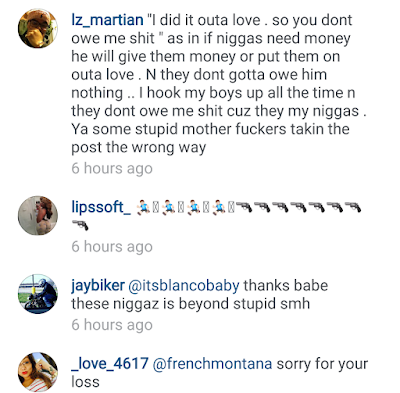Open jaybiker username link

[98, 286]
